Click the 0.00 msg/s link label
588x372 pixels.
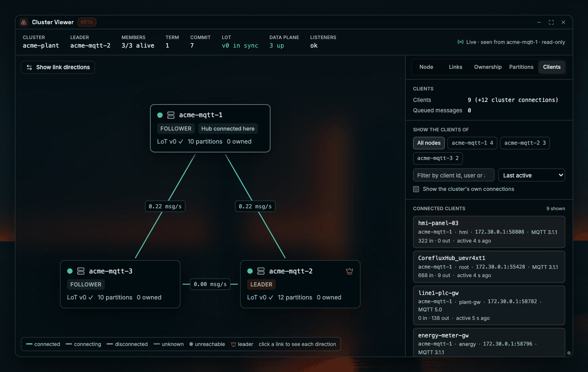[x=210, y=284]
